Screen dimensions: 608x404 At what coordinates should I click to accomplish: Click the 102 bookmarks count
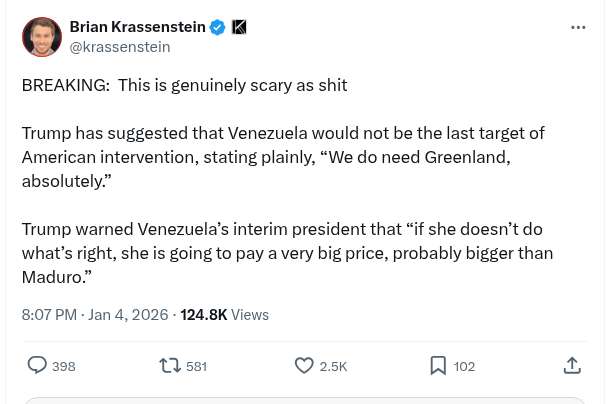(x=464, y=367)
